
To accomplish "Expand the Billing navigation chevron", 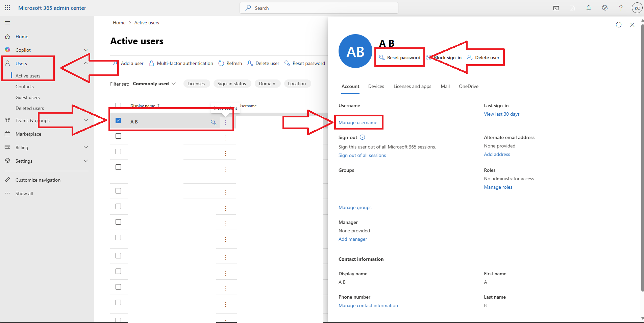I will 86,147.
